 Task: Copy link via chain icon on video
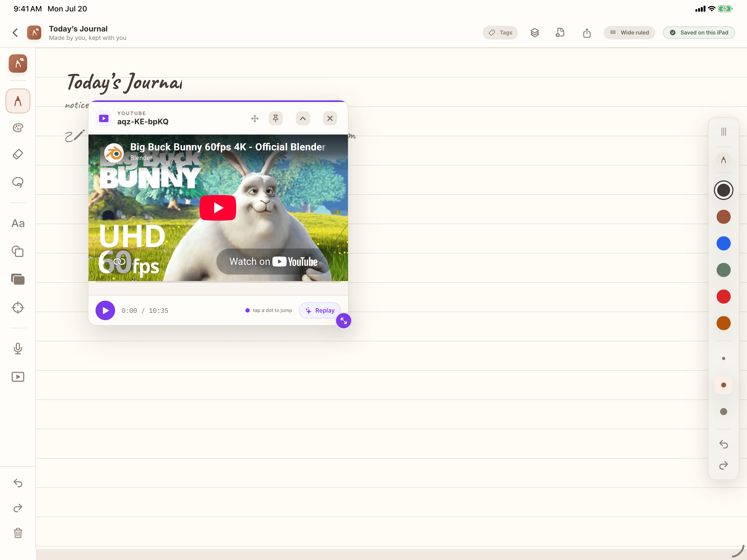119,261
